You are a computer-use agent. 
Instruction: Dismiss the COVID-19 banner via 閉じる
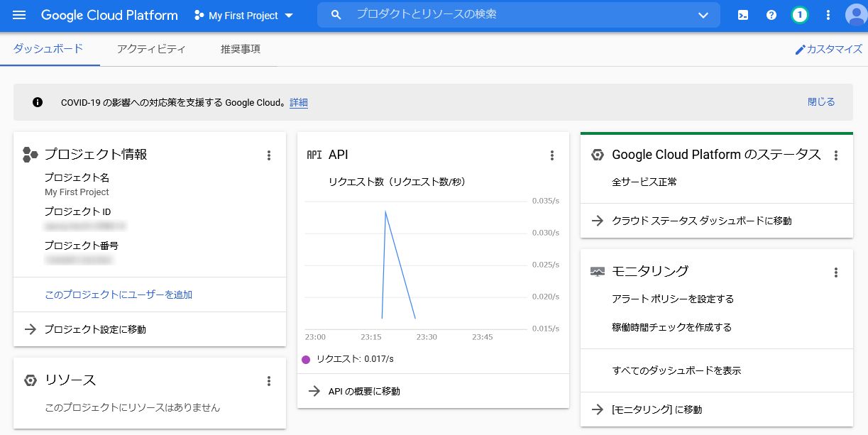[x=821, y=101]
